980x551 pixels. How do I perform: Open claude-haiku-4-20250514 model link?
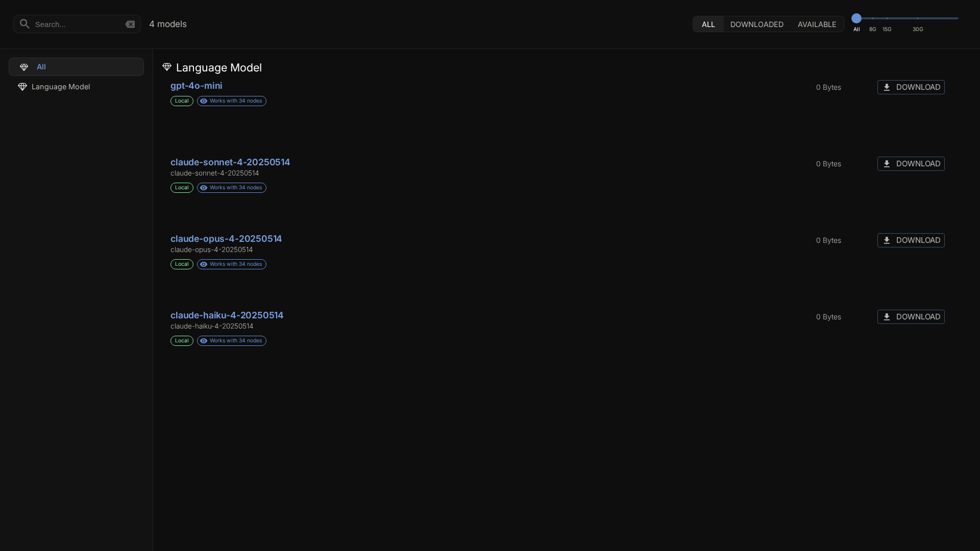point(227,315)
